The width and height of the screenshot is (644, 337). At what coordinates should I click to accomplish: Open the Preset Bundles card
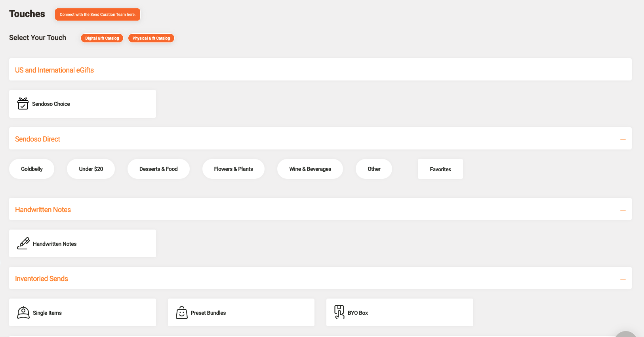(x=241, y=312)
